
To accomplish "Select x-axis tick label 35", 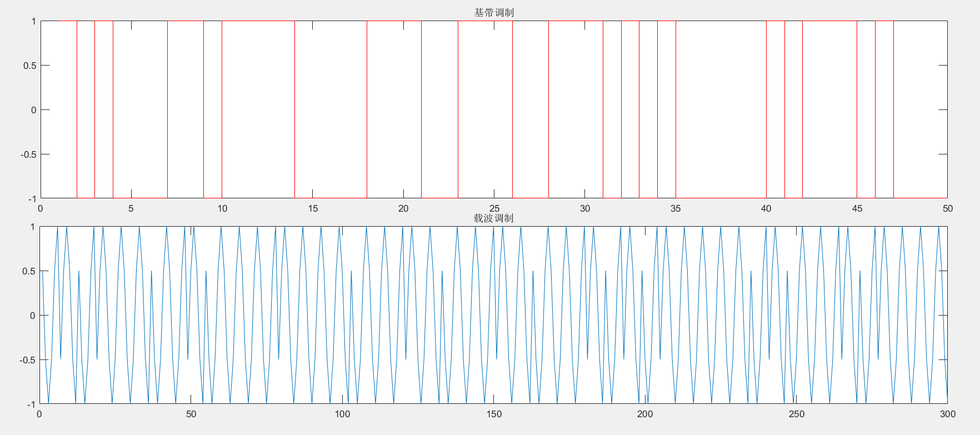I will (676, 208).
